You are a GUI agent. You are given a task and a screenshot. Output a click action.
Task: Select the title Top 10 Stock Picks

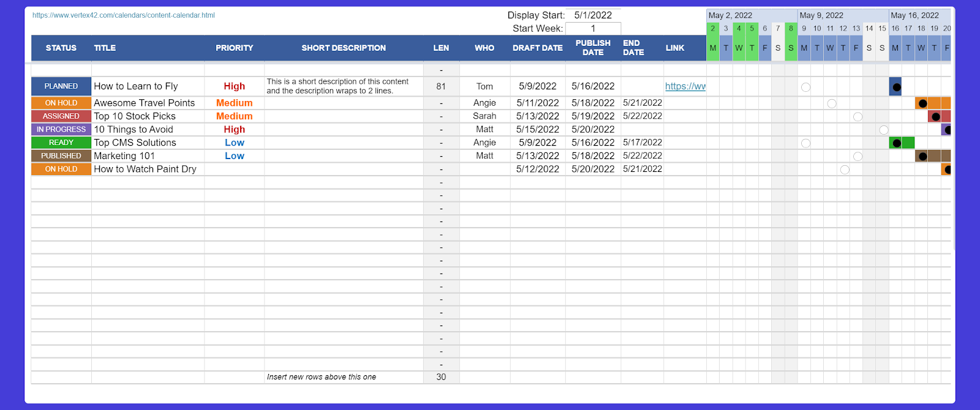pyautogui.click(x=135, y=116)
